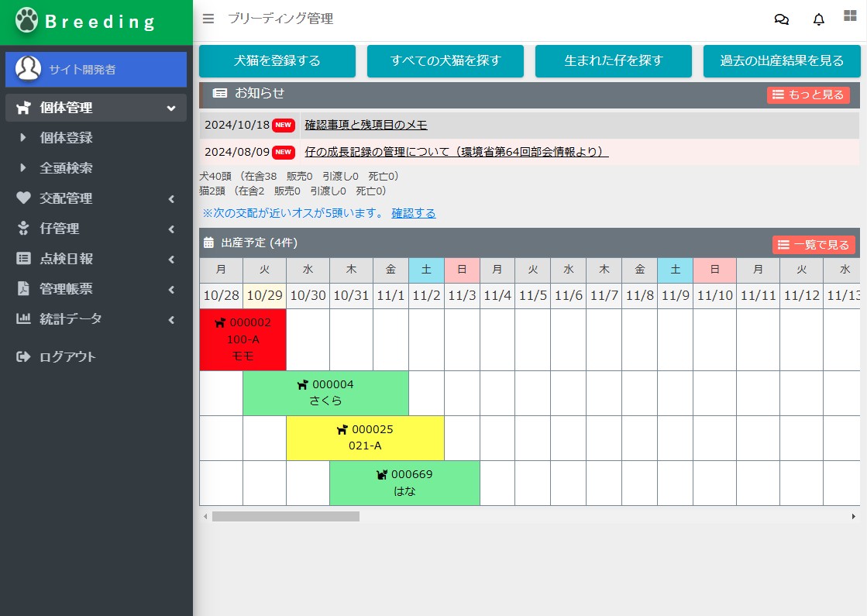Select 全頭検索 in the sidebar
The height and width of the screenshot is (616, 867).
[67, 168]
